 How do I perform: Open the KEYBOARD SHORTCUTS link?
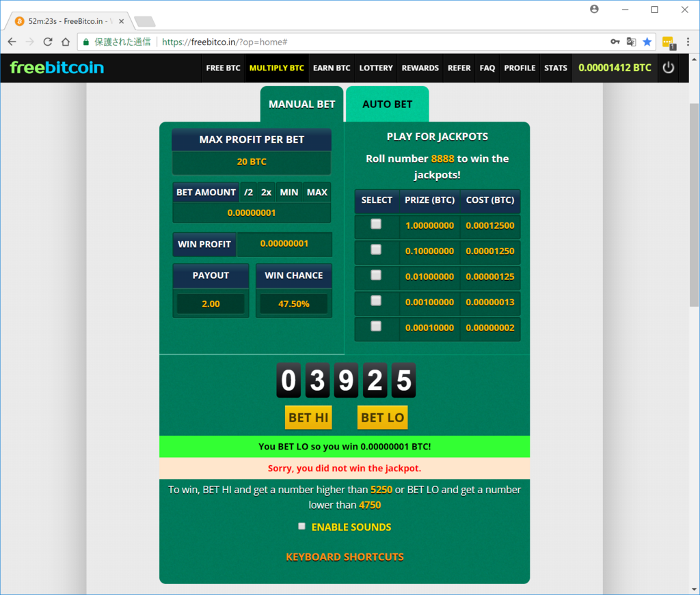coord(345,556)
